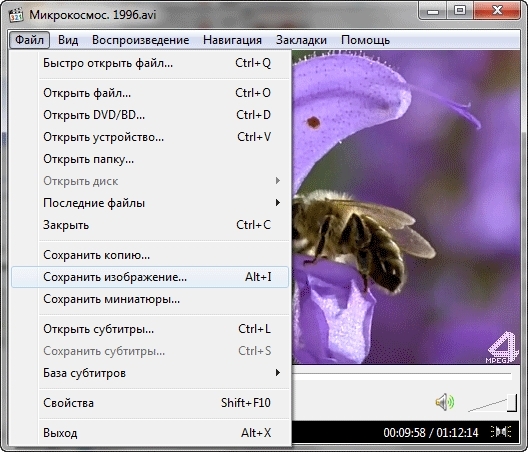This screenshot has height=452, width=528.
Task: Open the Помощь menu
Action: point(365,40)
